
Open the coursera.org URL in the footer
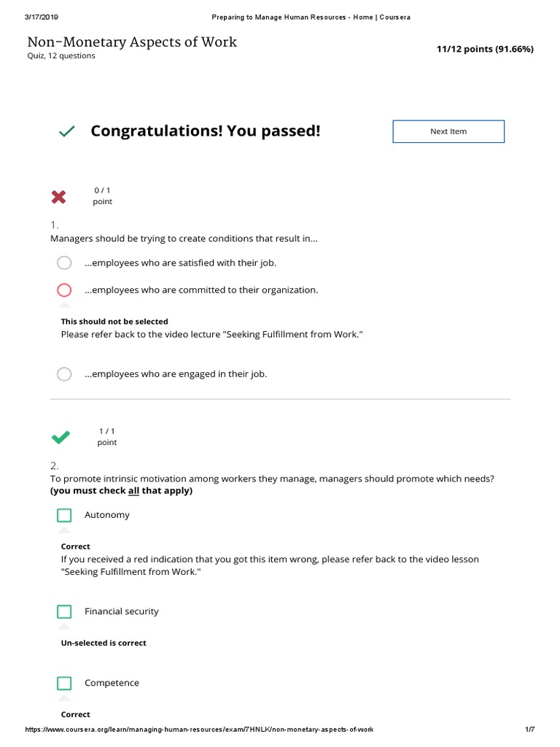pyautogui.click(x=200, y=729)
